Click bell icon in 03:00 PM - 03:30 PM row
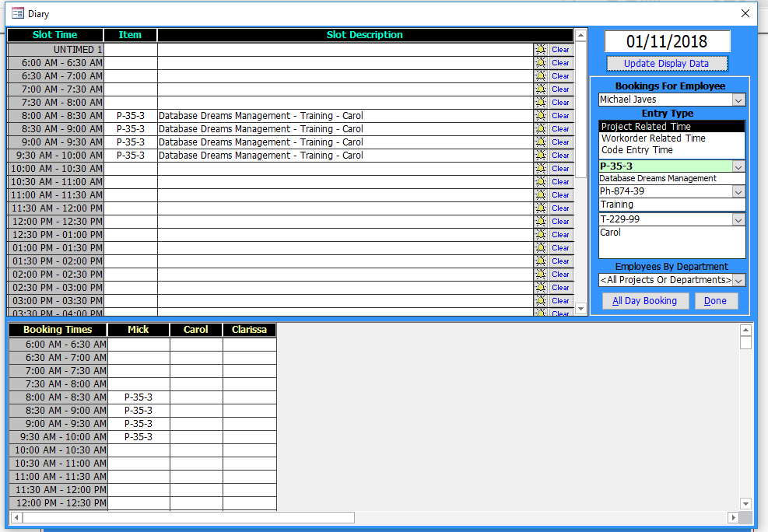Image resolution: width=768 pixels, height=532 pixels. pos(540,300)
